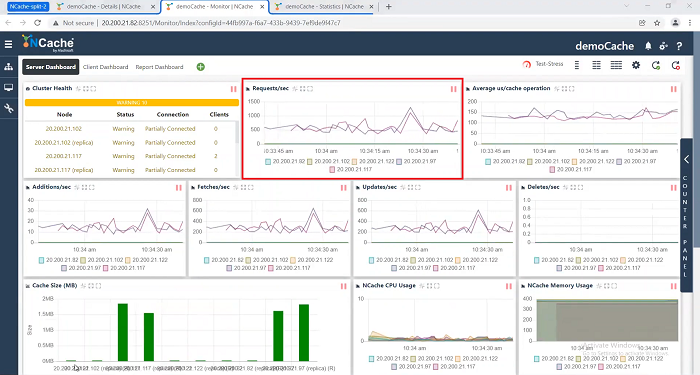Open the help question mark
This screenshot has height=375, width=700.
(x=679, y=46)
